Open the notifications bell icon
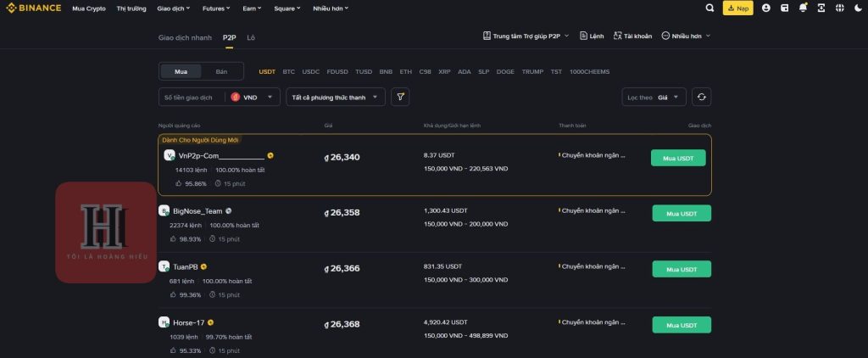This screenshot has height=358, width=868. point(803,8)
